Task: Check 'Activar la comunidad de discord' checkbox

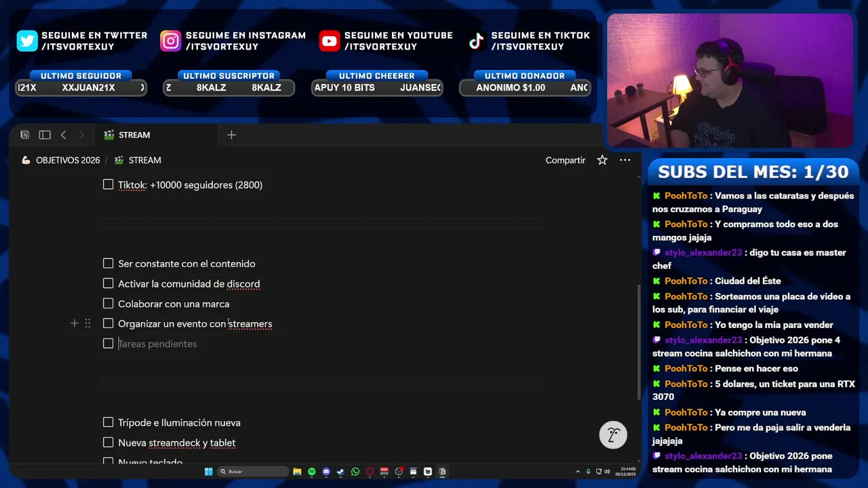Action: [108, 283]
